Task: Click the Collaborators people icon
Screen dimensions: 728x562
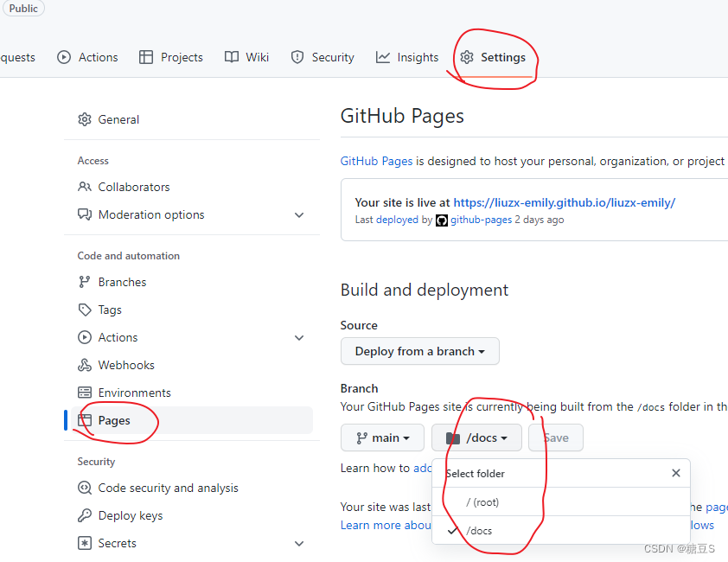Action: [x=85, y=187]
